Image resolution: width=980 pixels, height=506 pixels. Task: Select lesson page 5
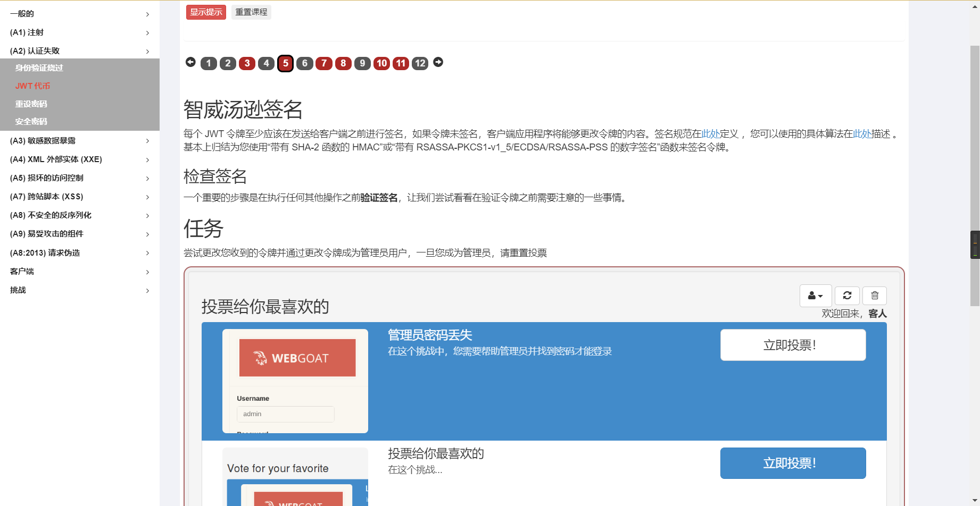tap(285, 63)
